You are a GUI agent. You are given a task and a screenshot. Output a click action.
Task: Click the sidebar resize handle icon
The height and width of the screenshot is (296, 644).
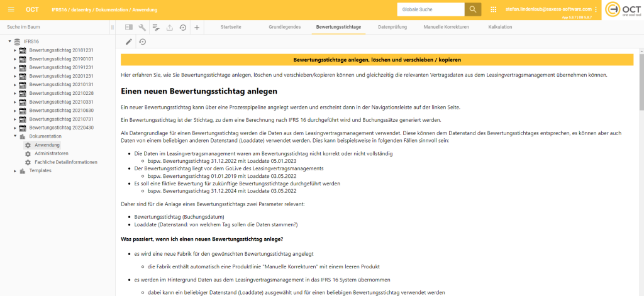(112, 28)
